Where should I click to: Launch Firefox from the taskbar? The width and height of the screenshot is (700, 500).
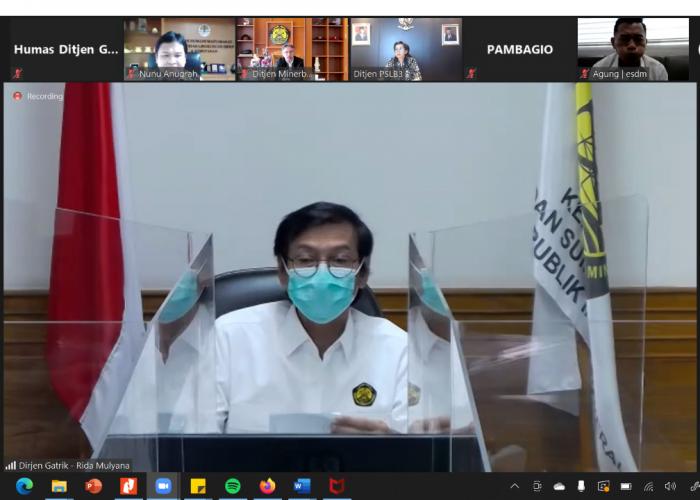[x=267, y=486]
